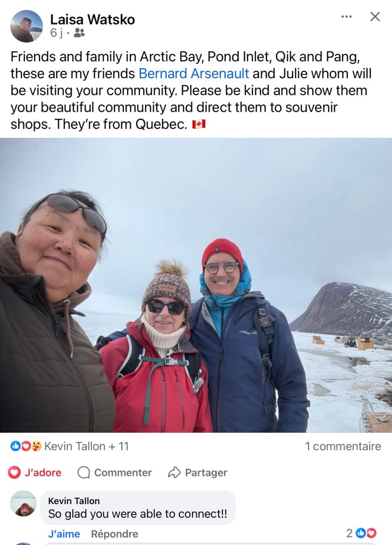Viewport: 392px width, 545px height.
Task: Open the Bernard Arsenault tagged profile link
Action: point(194,73)
